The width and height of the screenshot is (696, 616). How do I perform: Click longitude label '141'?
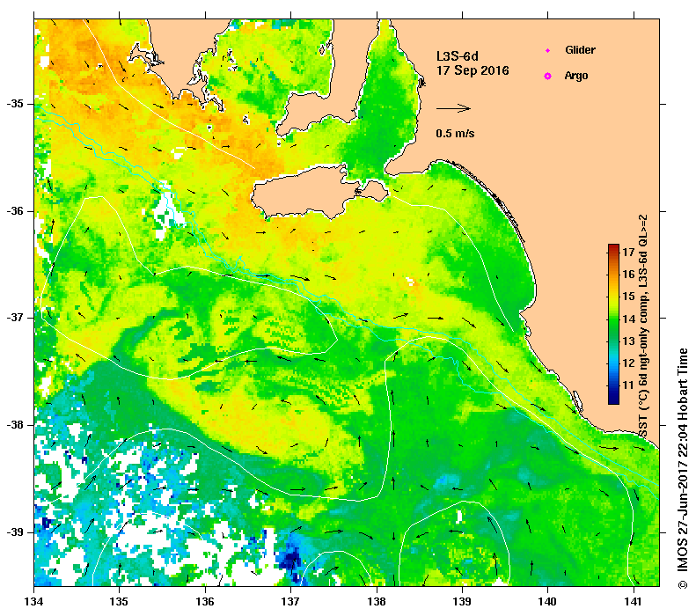[634, 602]
